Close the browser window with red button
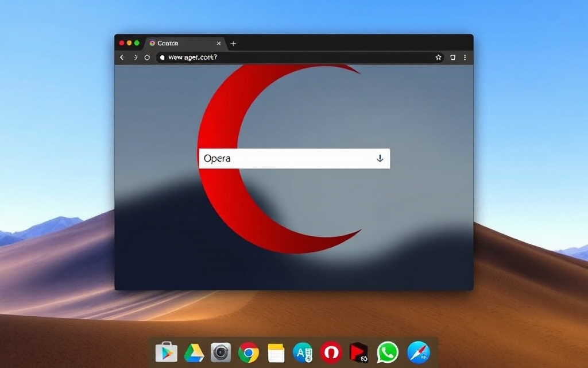Image resolution: width=588 pixels, height=368 pixels. pyautogui.click(x=122, y=43)
